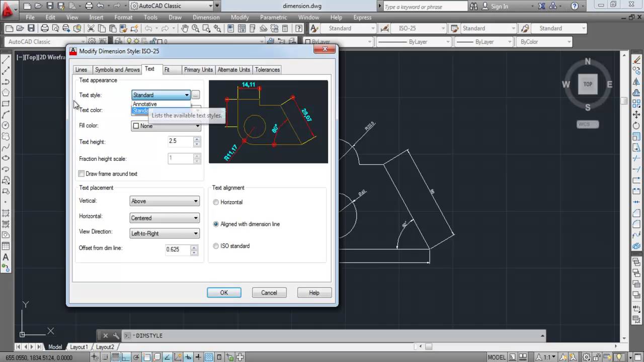This screenshot has height=362, width=644.
Task: Open the QuickCalc calculator icon
Action: tap(285, 28)
